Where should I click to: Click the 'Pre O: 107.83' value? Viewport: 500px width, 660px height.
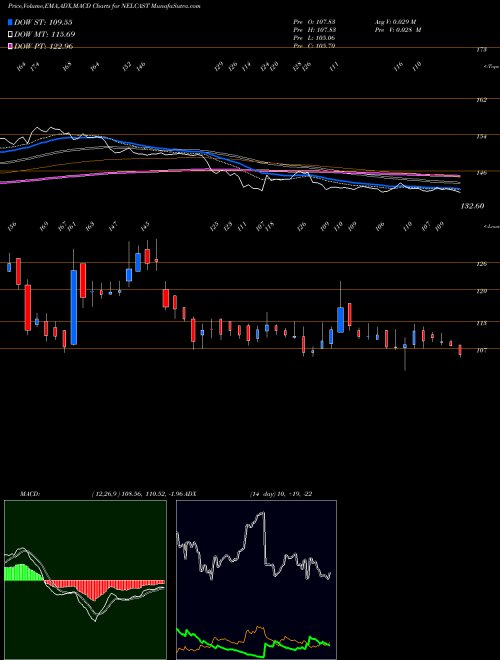point(314,22)
